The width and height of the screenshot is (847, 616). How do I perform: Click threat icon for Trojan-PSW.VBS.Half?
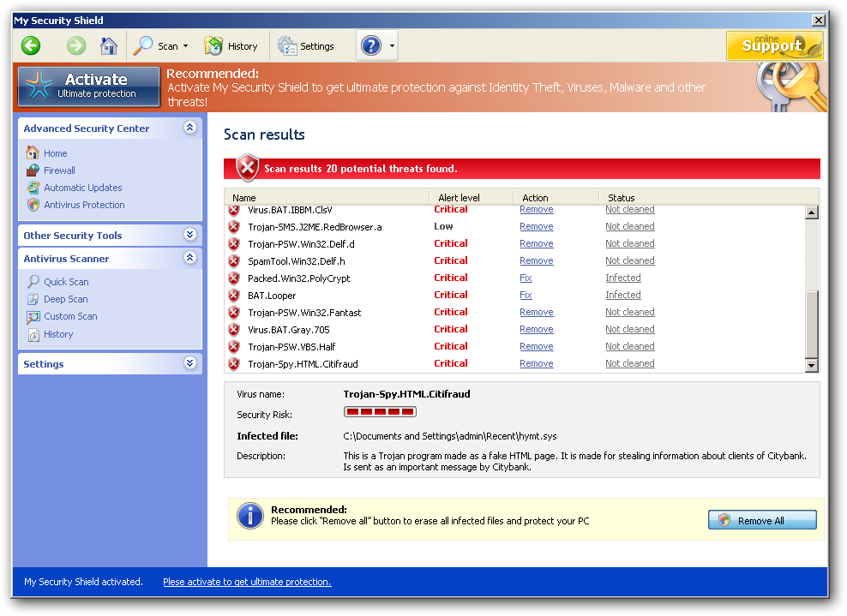click(234, 347)
